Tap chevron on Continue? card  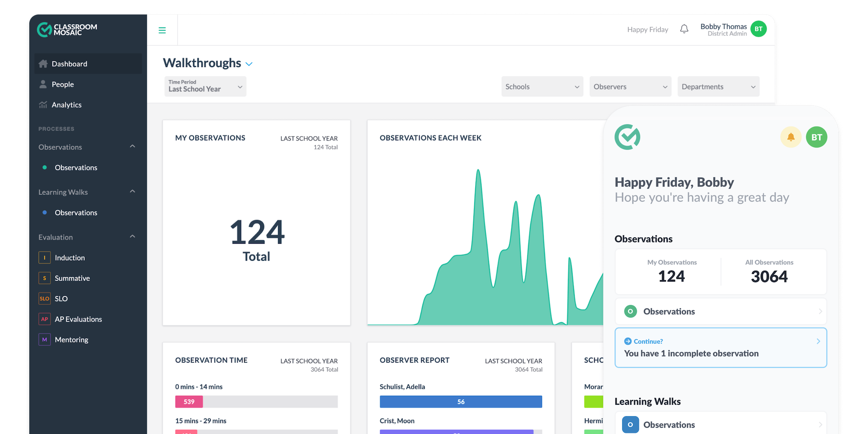[818, 341]
